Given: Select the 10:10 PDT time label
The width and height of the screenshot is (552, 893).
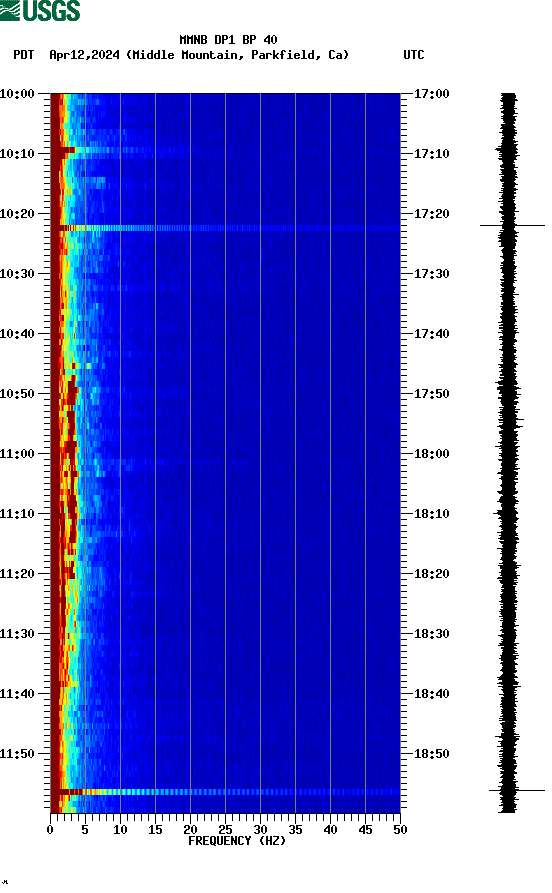Looking at the screenshot, I should pos(17,154).
